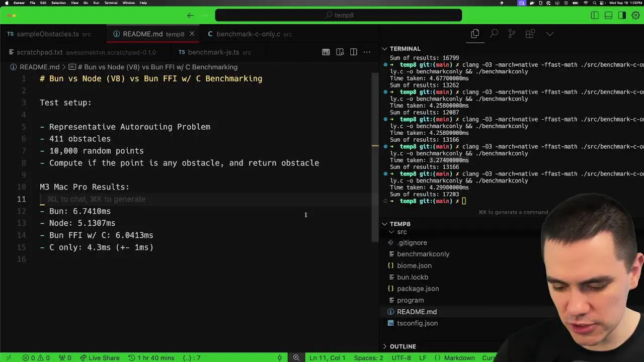Click the zoom magnifier status bar icon
644x362 pixels.
click(296, 357)
